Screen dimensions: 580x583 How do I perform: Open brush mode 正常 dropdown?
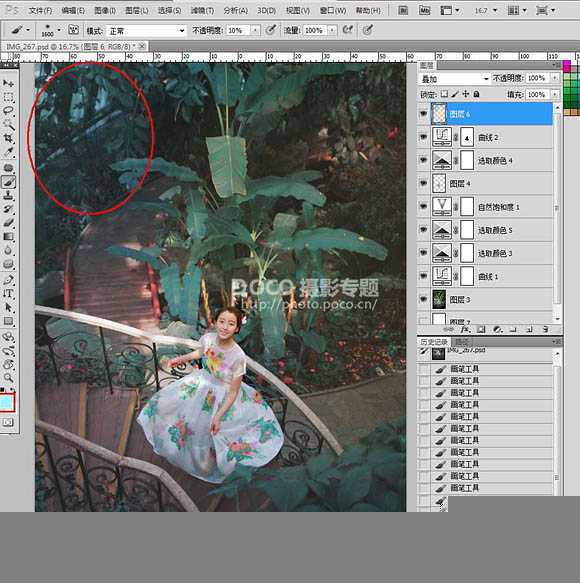coord(146,30)
